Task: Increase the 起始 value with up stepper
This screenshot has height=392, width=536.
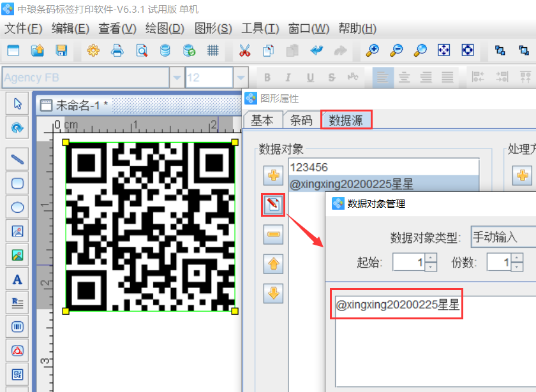Action: (x=431, y=258)
